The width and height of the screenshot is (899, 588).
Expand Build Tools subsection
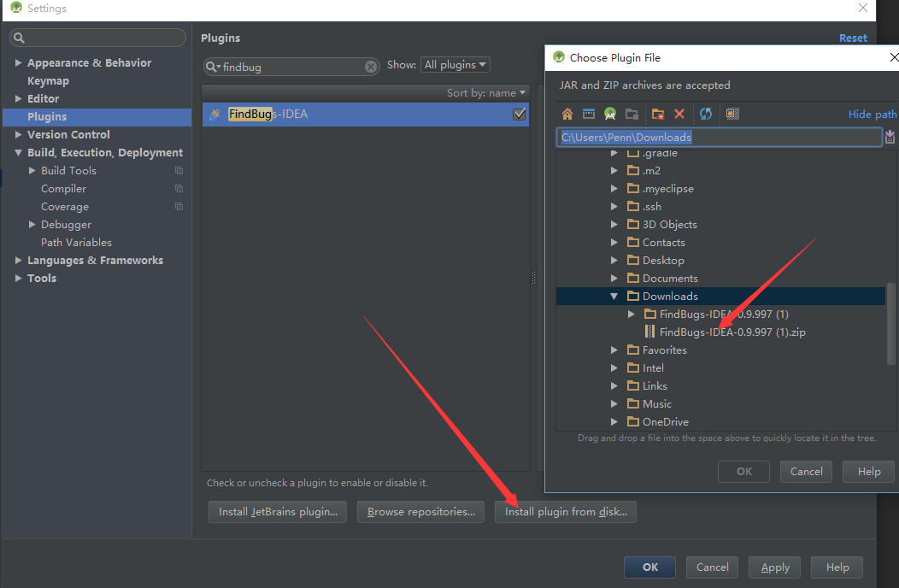coord(32,170)
